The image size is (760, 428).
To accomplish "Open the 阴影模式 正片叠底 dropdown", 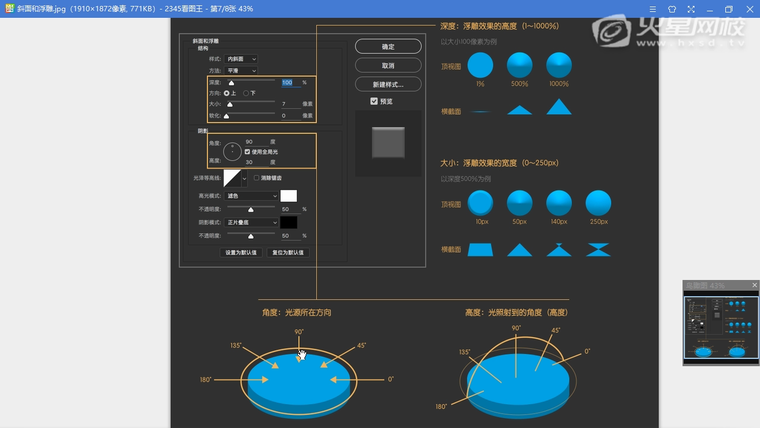I will (252, 222).
